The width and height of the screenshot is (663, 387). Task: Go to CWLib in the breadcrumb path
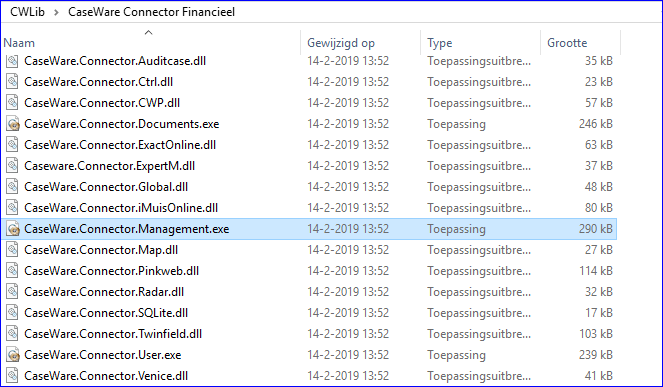click(x=27, y=12)
